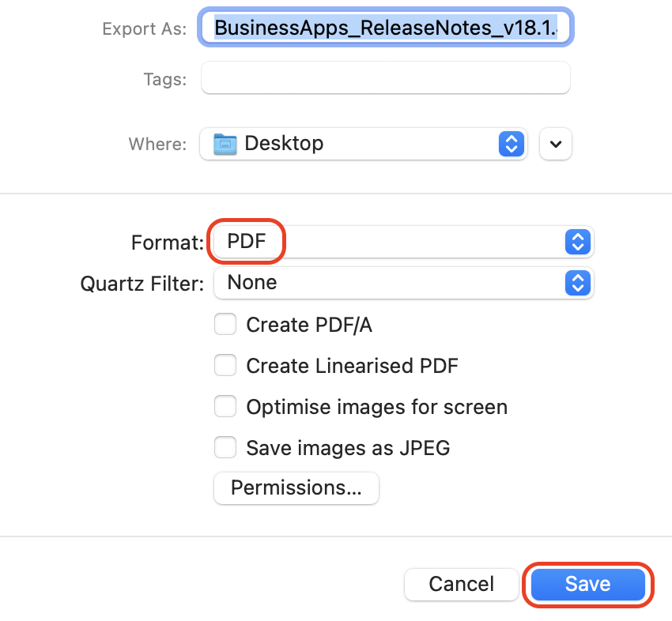Open the Where location dropdown
Viewport: 672px width, 621px height.
pyautogui.click(x=364, y=144)
